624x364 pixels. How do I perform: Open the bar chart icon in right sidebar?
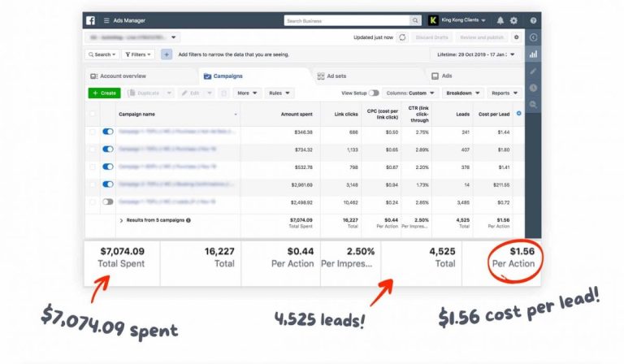click(x=533, y=54)
